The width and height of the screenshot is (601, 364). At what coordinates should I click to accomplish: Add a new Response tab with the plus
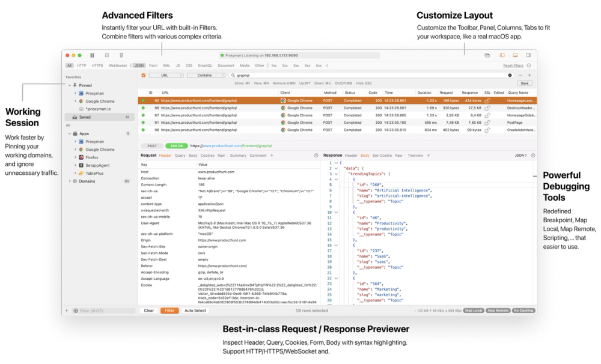[429, 155]
